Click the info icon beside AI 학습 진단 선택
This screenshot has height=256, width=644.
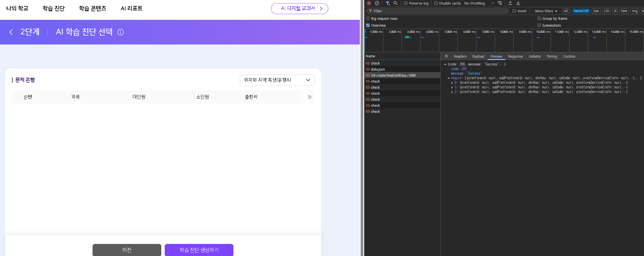point(121,32)
